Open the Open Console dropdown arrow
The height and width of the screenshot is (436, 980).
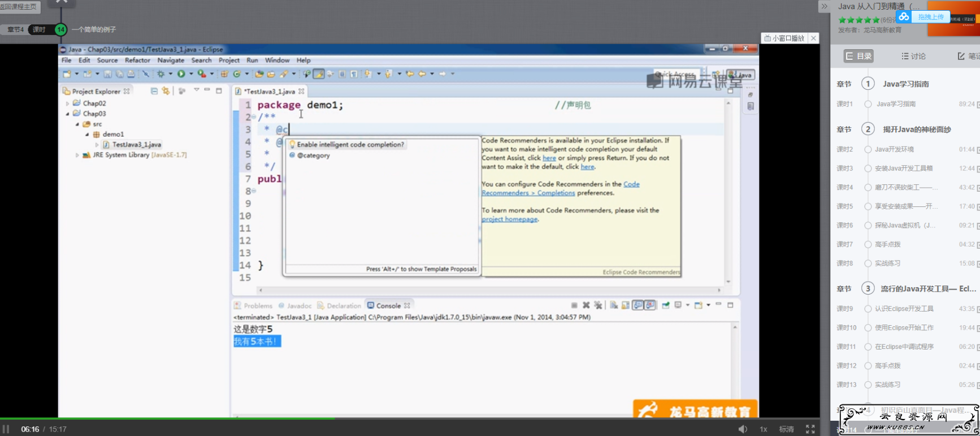click(x=708, y=305)
